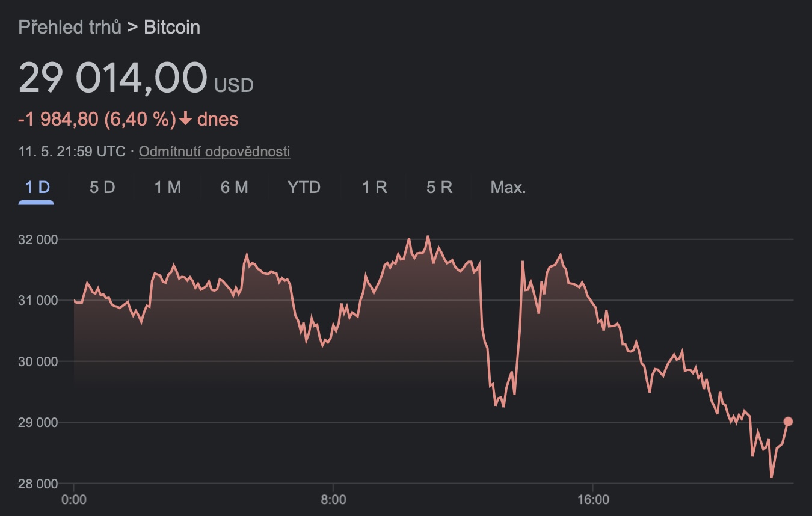Screen dimensions: 812x516
Task: Show the Max. time range
Action: pyautogui.click(x=508, y=187)
